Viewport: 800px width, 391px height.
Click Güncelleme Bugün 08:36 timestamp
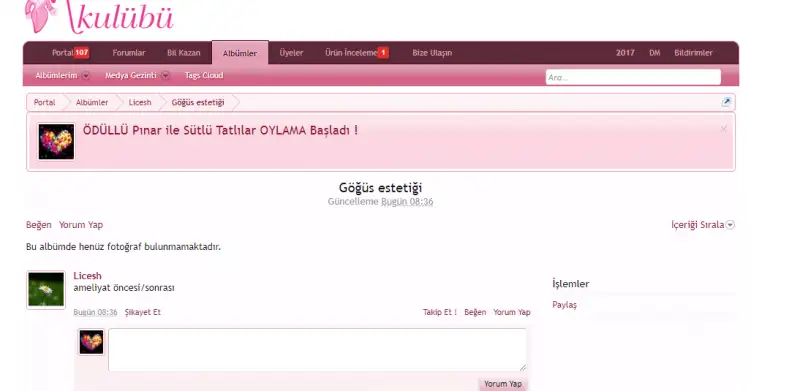pos(380,202)
